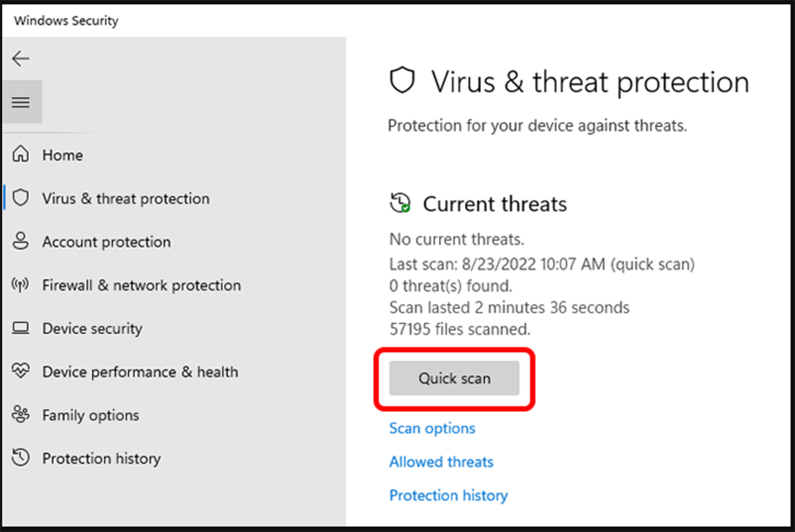This screenshot has height=532, width=795.
Task: Click the Firewall & network signal icon
Action: [x=21, y=285]
